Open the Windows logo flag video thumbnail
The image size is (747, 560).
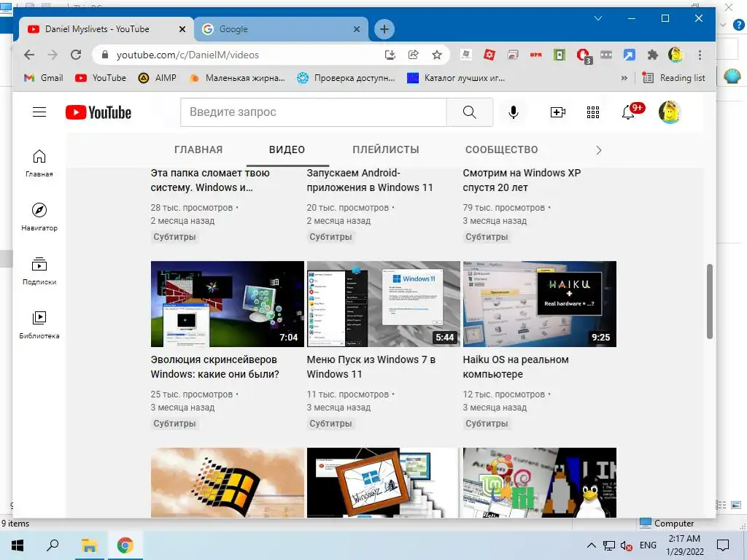pyautogui.click(x=228, y=483)
